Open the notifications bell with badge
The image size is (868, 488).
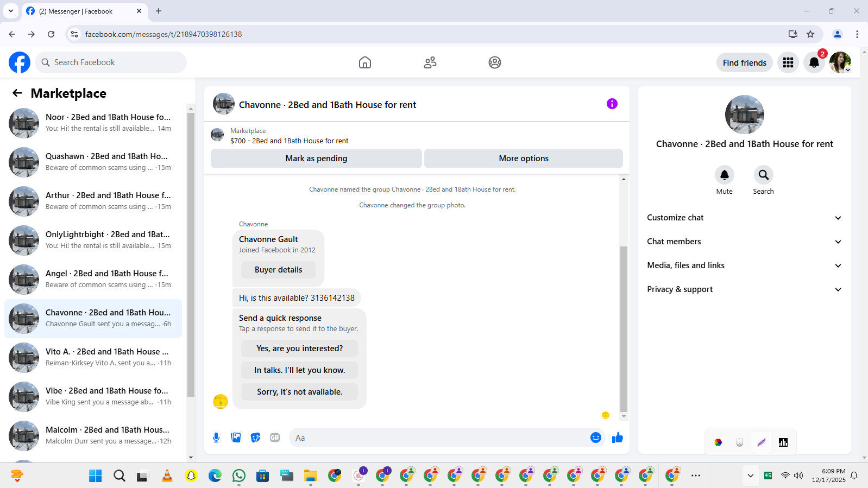pos(814,62)
